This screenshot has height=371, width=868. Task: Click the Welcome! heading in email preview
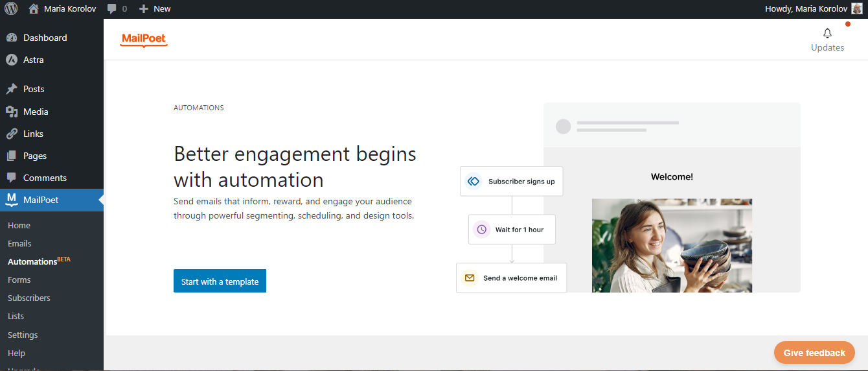672,176
